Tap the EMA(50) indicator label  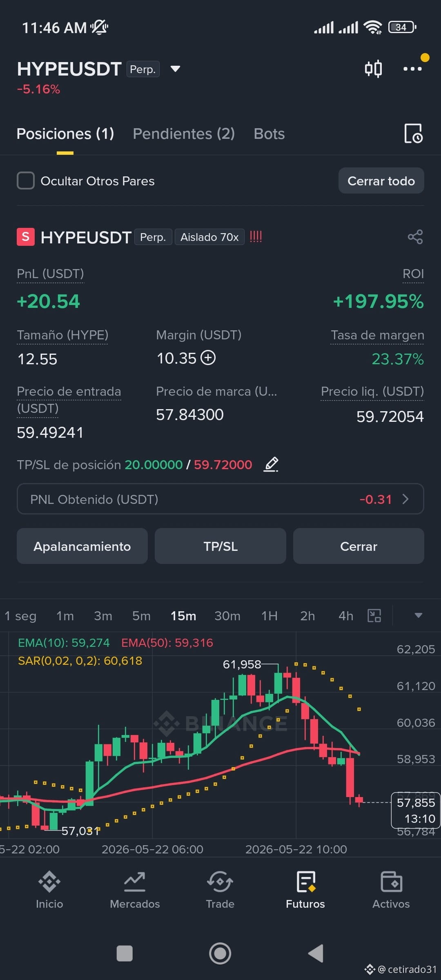(167, 643)
